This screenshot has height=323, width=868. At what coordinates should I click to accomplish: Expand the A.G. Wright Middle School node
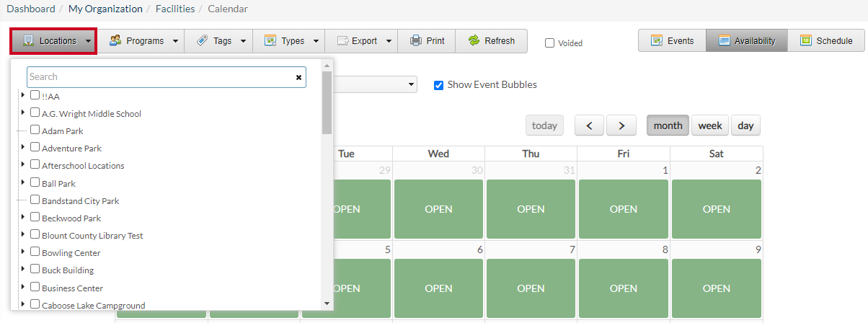tap(23, 112)
